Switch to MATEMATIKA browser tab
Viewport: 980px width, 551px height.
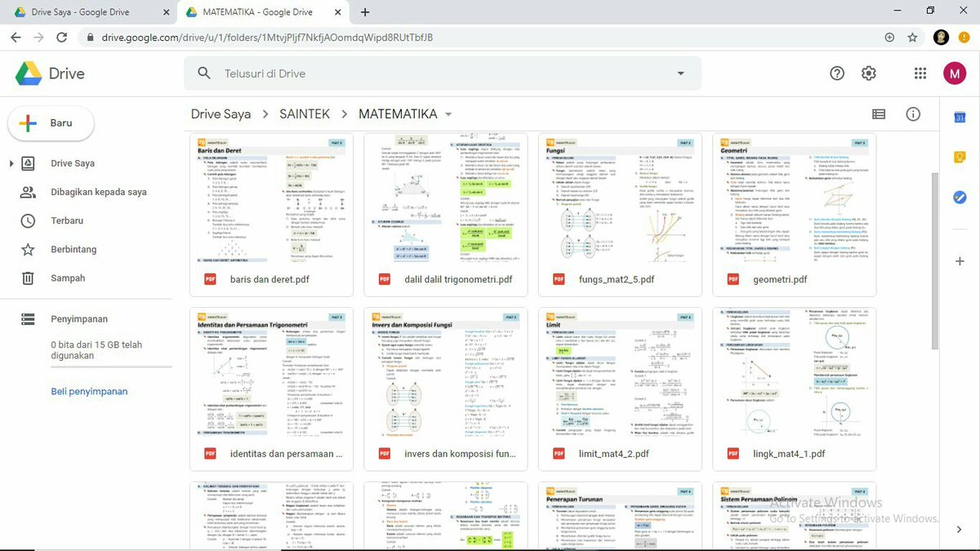point(261,12)
